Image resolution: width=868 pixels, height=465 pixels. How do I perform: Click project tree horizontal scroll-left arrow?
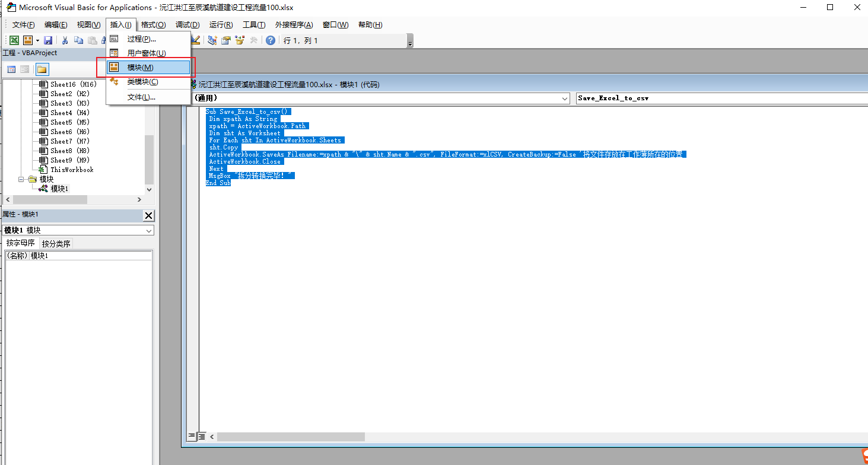(7, 200)
